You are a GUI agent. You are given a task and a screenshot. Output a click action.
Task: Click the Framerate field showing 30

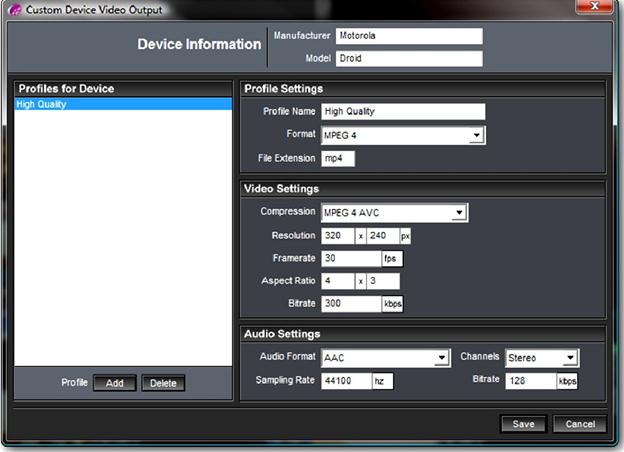pos(351,258)
